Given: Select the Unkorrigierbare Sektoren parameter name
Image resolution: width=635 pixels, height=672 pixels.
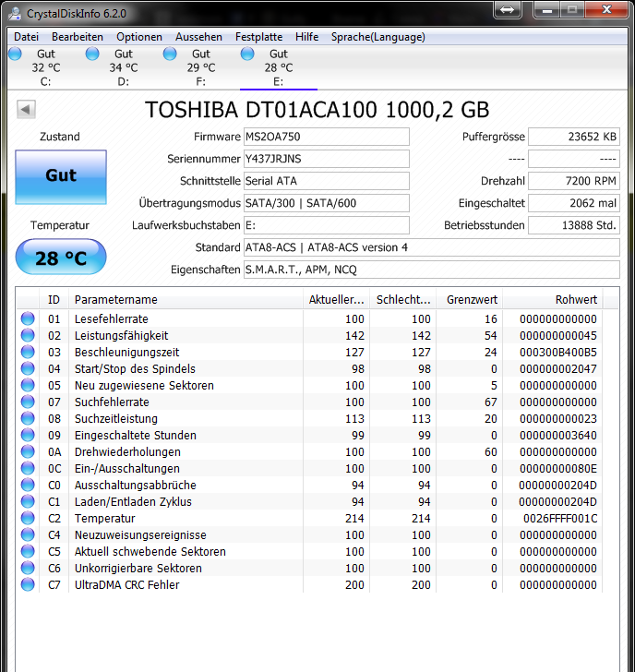Looking at the screenshot, I should click(x=138, y=569).
